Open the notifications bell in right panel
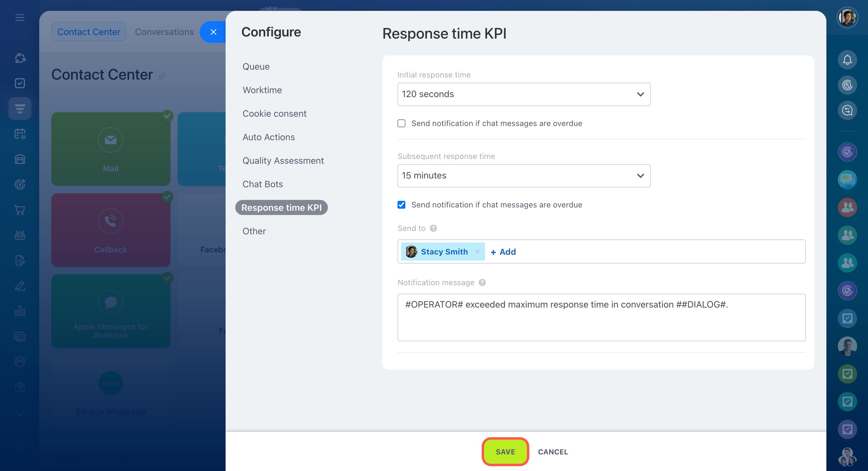The image size is (868, 471). click(x=847, y=60)
